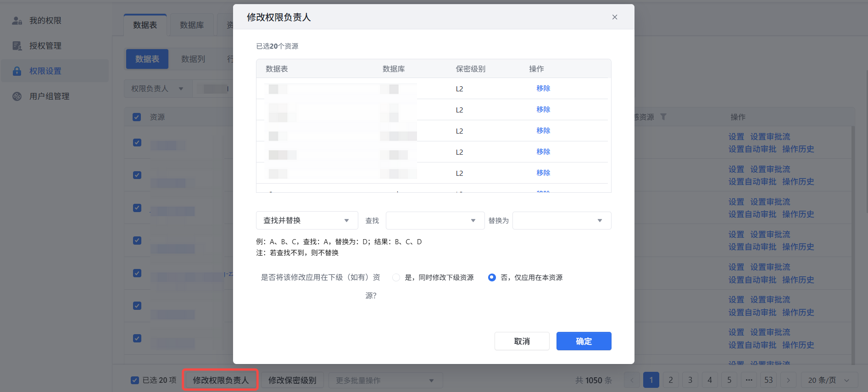The height and width of the screenshot is (392, 868).
Task: Click the 用户组管理 sidebar icon
Action: click(17, 96)
